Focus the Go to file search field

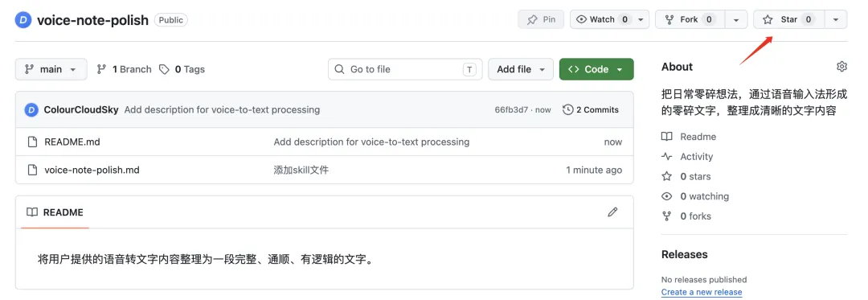[x=404, y=69]
